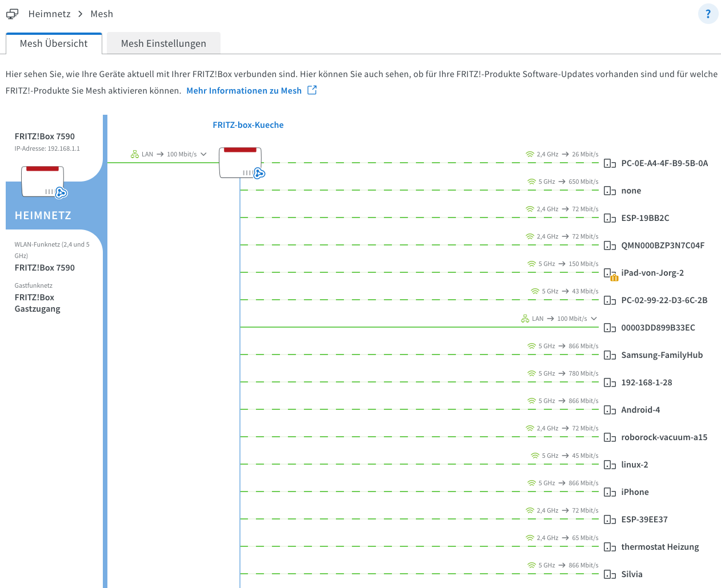Click HEIMNETZ label in left panel
The width and height of the screenshot is (721, 588).
[43, 216]
